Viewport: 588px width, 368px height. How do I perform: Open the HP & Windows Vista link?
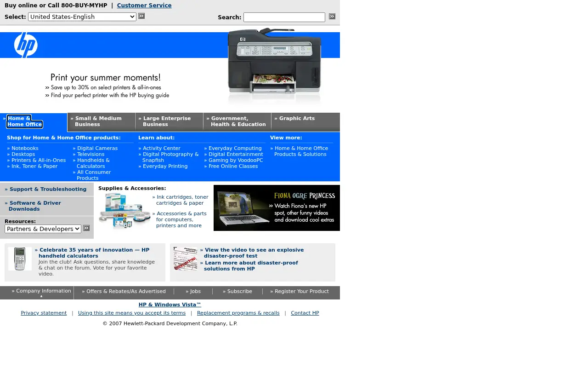pyautogui.click(x=170, y=305)
